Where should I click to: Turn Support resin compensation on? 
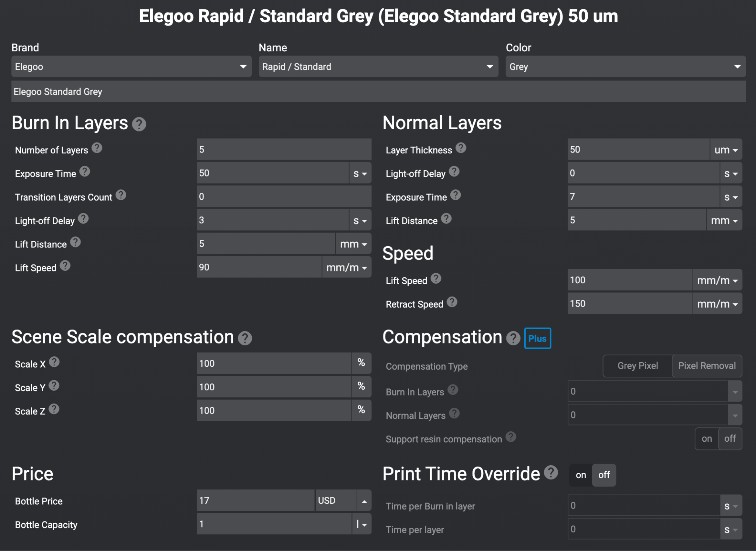pos(707,439)
